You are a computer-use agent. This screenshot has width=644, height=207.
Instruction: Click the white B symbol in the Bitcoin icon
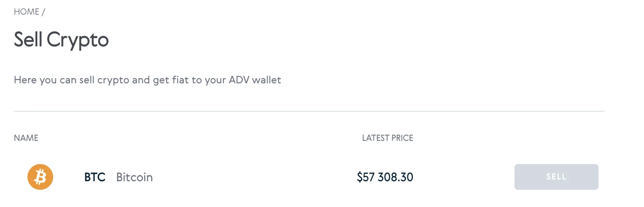40,177
